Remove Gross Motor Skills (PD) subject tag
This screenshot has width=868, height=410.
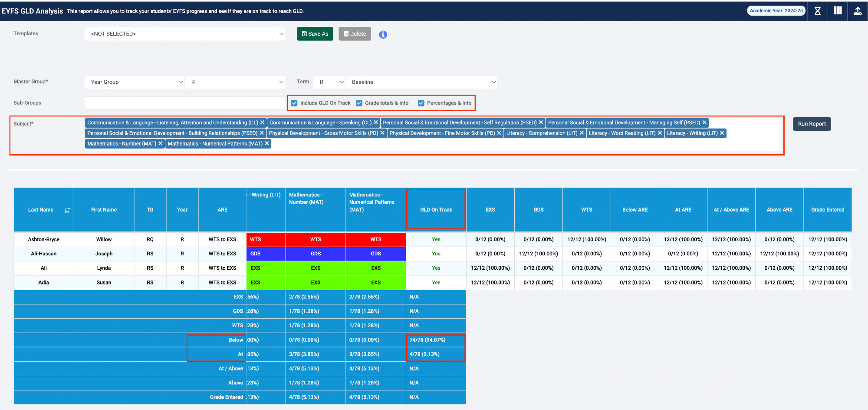382,133
